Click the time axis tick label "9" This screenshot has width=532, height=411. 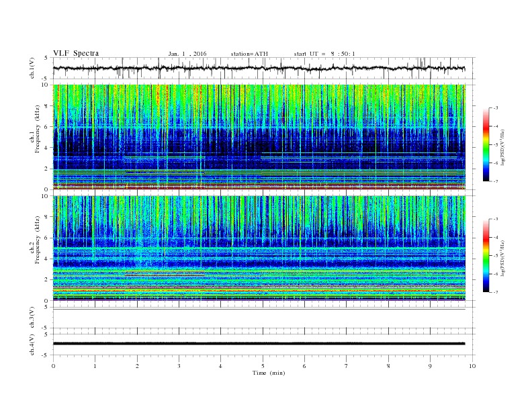(x=430, y=366)
